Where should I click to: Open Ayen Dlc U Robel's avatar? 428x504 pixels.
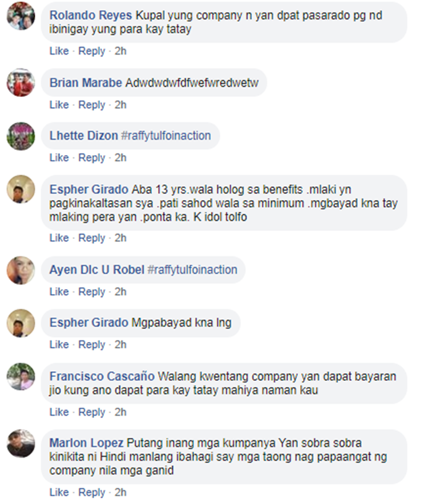coord(21,270)
